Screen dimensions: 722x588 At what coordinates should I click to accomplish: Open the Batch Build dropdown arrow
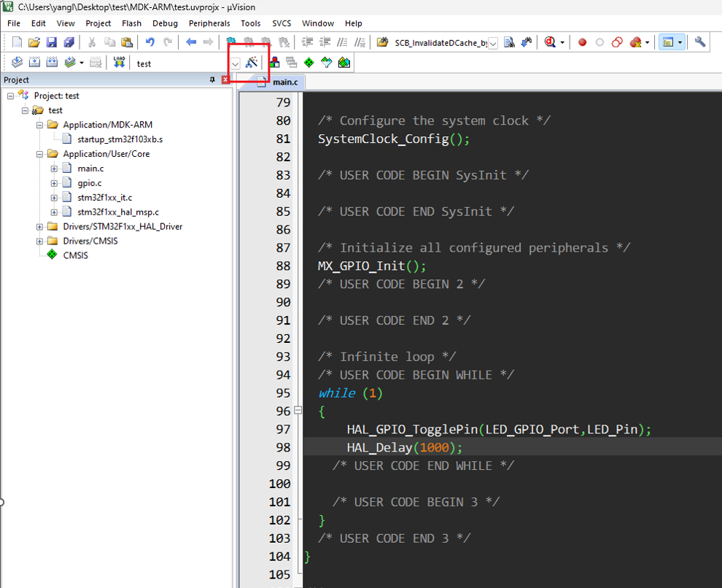pos(82,63)
